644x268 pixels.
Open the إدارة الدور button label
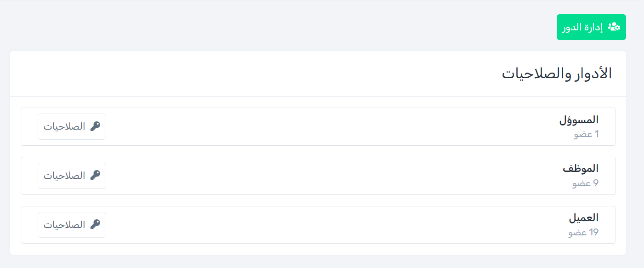[582, 27]
